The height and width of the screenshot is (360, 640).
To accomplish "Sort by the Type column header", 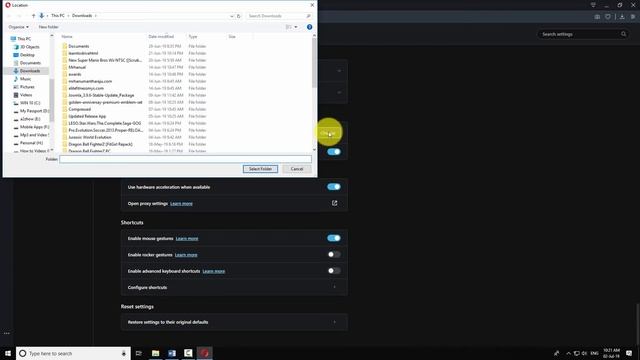I will tap(193, 37).
